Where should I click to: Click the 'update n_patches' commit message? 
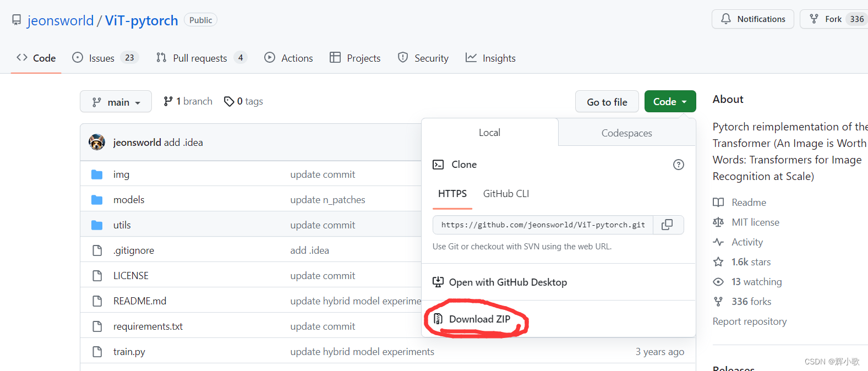click(328, 200)
